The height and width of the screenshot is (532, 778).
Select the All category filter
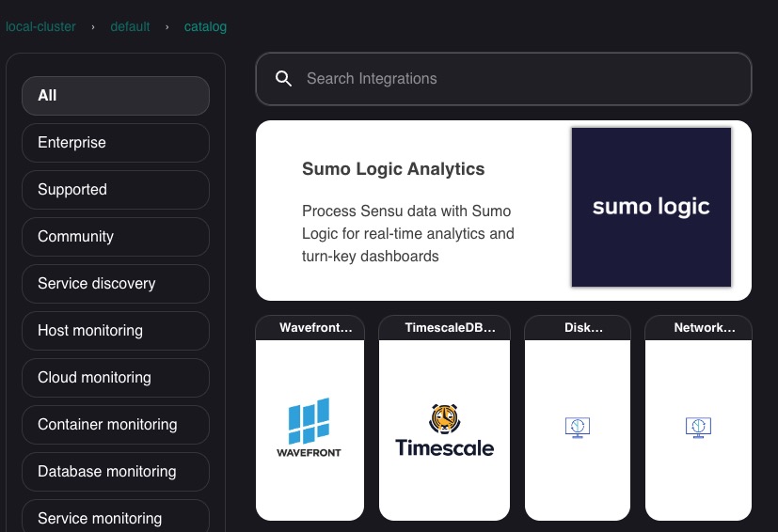pyautogui.click(x=116, y=96)
